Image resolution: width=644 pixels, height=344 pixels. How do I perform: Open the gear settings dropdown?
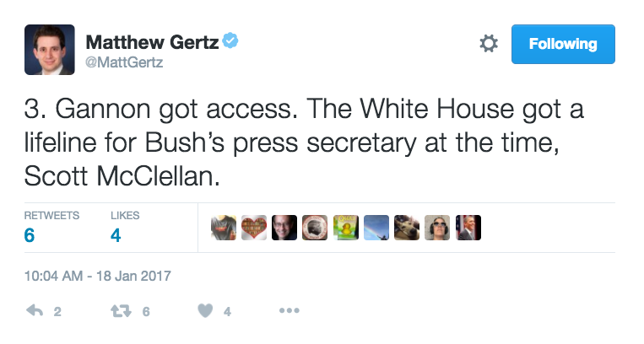pyautogui.click(x=488, y=44)
